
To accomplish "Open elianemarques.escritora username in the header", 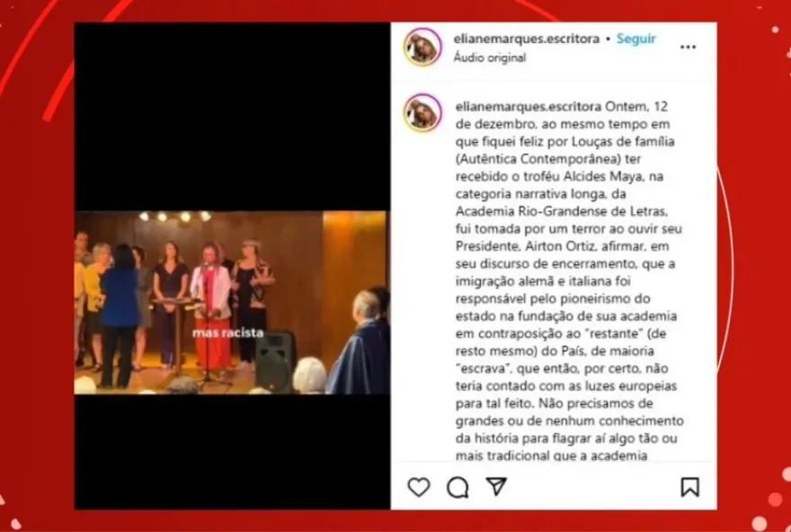I will [526, 39].
